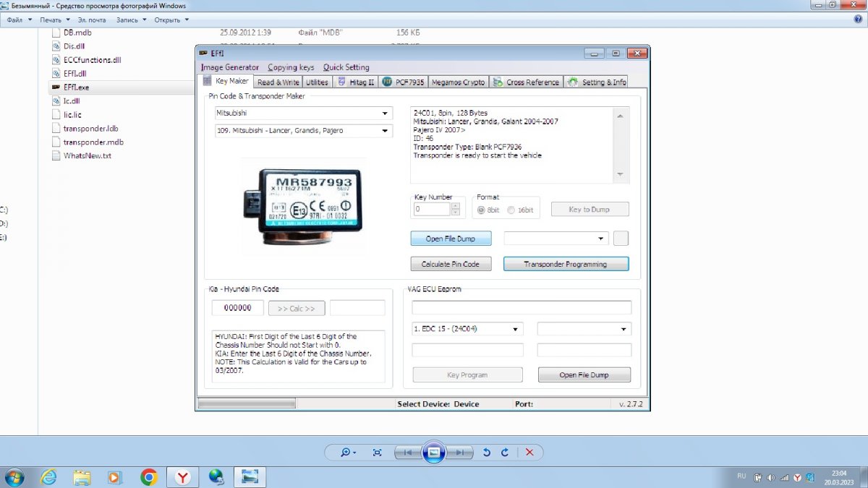Open the Запись menu in Photo Viewer

point(130,20)
